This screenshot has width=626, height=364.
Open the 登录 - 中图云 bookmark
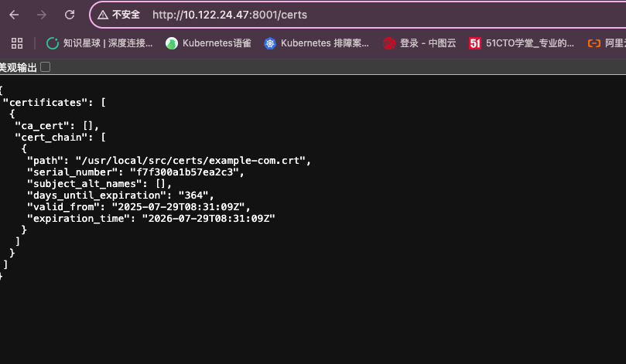[419, 43]
